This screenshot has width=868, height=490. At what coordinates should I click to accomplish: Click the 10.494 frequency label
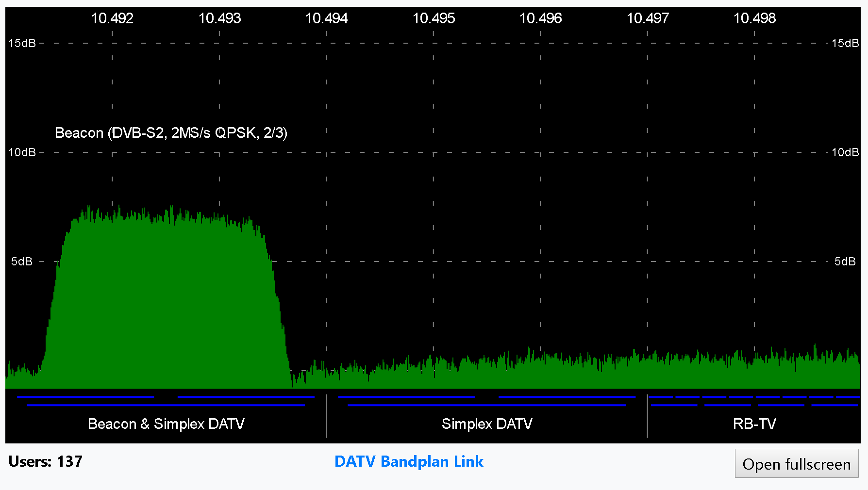[x=326, y=18]
